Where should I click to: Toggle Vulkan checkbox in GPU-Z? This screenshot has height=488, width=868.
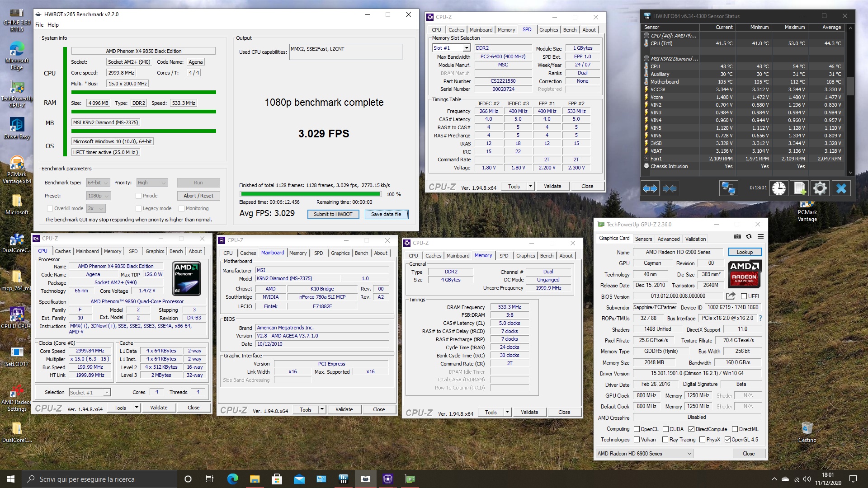[637, 440]
